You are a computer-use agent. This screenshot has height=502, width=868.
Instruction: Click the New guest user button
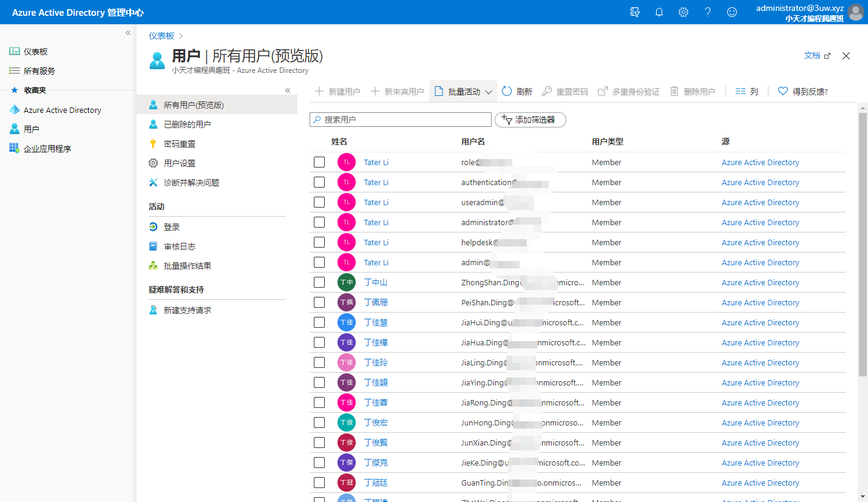point(397,92)
